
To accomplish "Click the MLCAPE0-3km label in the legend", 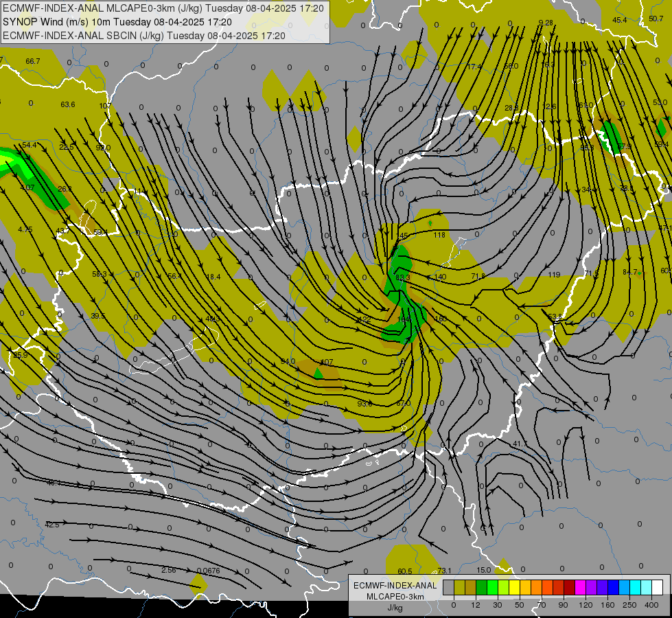I will tap(395, 597).
